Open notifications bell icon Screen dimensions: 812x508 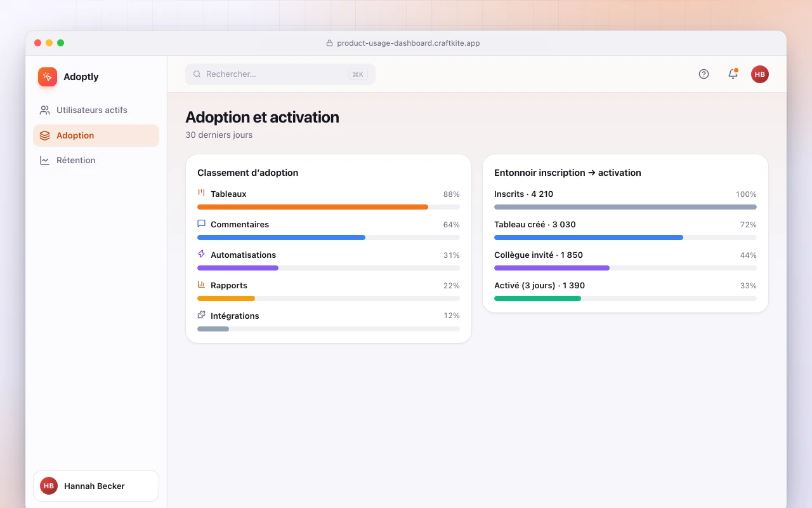pos(733,74)
